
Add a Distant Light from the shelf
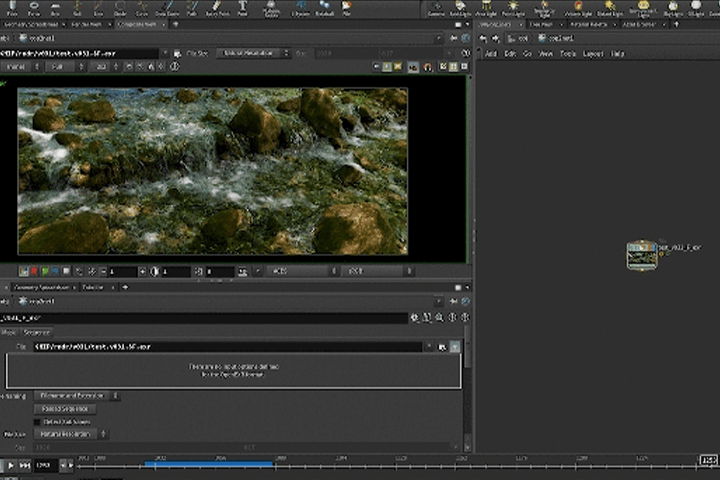610,8
